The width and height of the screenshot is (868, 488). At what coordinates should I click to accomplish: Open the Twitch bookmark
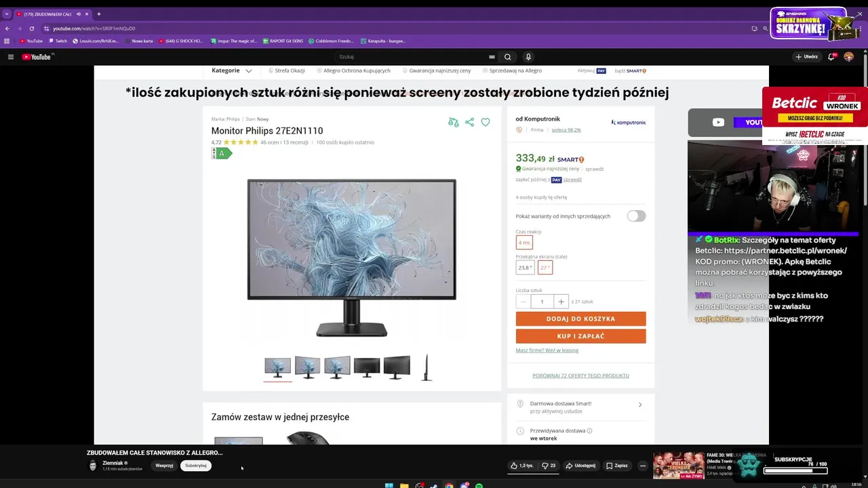[58, 41]
